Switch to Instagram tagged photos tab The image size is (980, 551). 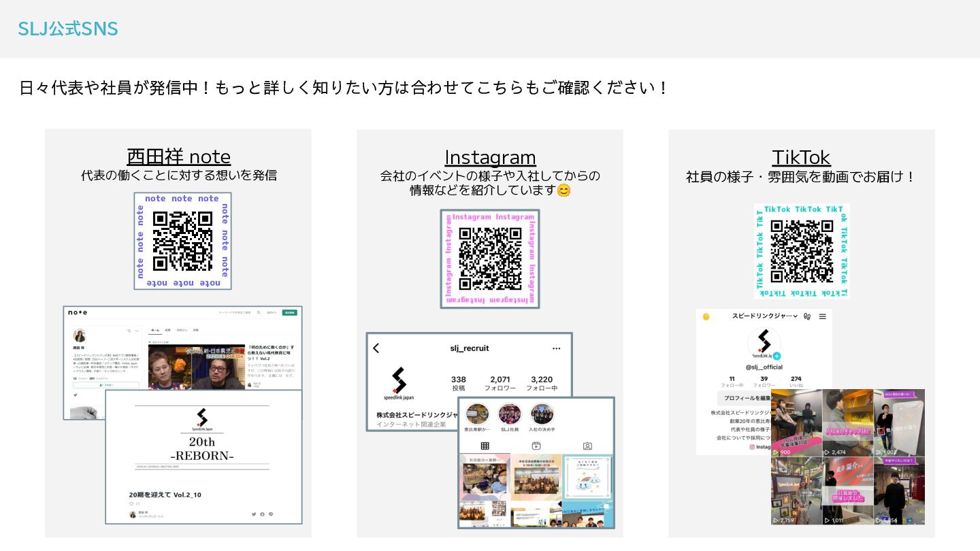coord(587,446)
